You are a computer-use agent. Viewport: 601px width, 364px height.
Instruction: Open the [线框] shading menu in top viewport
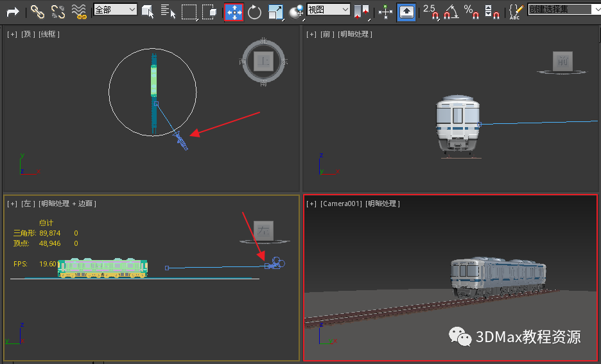(49, 34)
